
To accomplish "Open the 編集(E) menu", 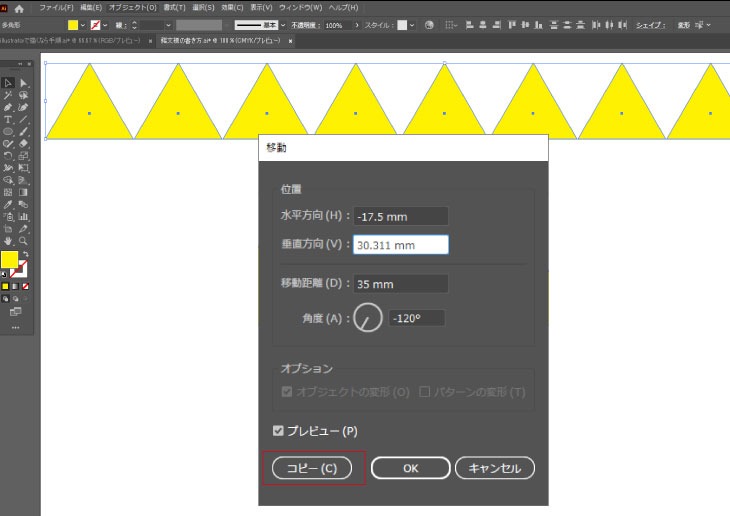I will [x=91, y=7].
